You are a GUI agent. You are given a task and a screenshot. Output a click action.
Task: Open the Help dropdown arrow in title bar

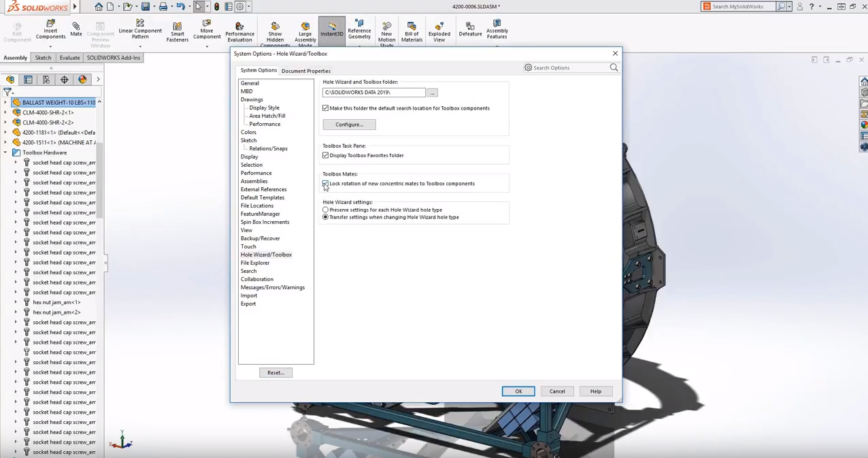[x=820, y=7]
